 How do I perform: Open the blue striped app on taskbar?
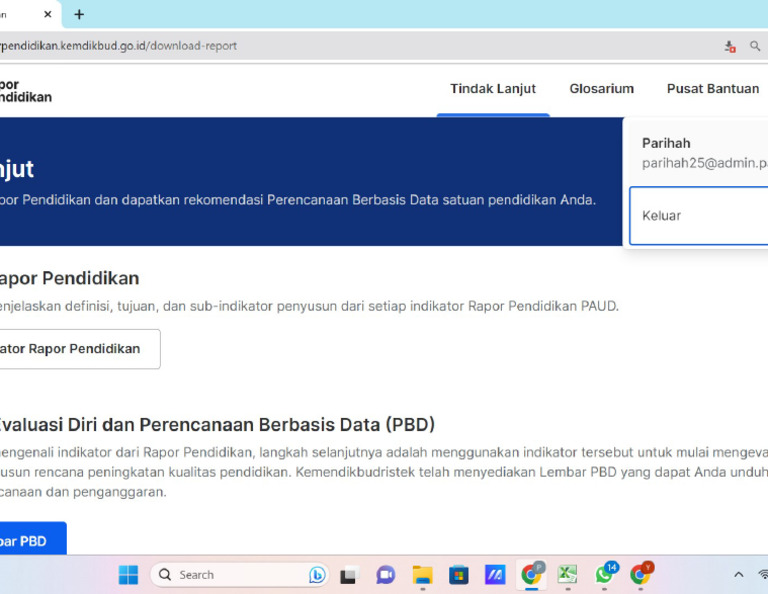tap(495, 575)
